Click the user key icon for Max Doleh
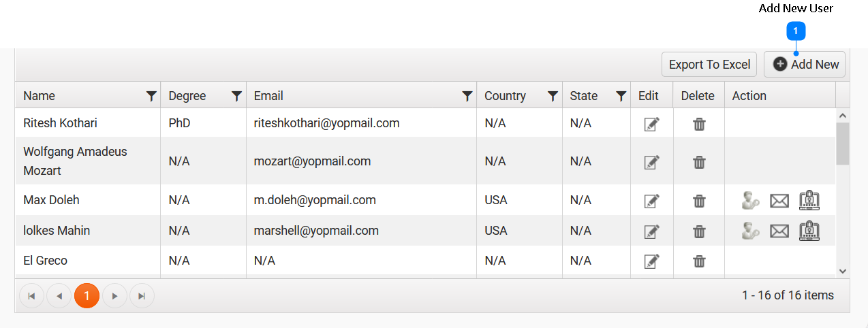The width and height of the screenshot is (868, 328). point(750,201)
